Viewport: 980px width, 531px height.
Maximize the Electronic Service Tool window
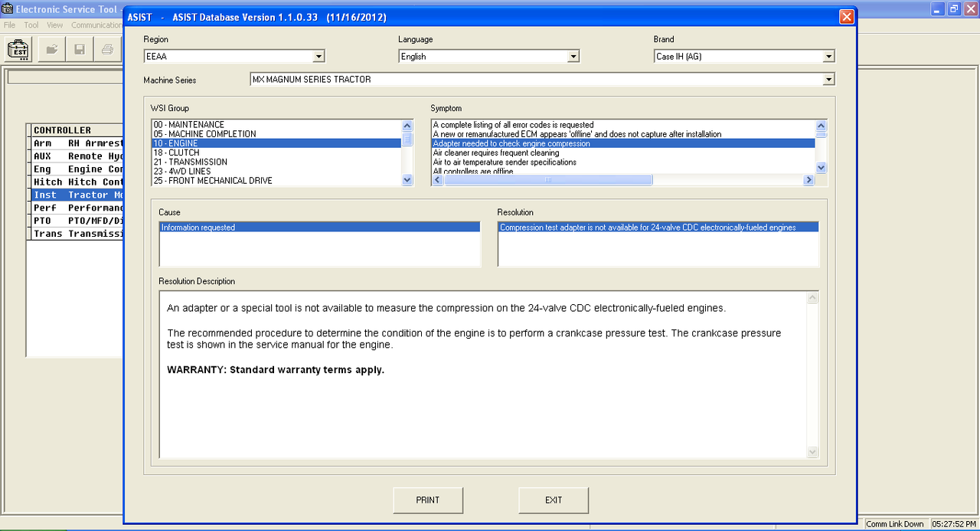coord(954,9)
